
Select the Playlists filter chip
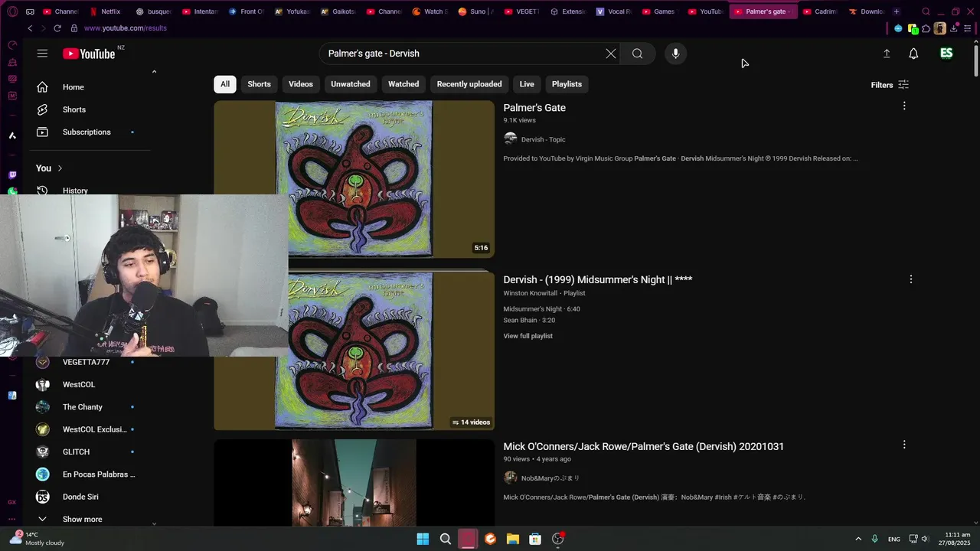(x=567, y=84)
